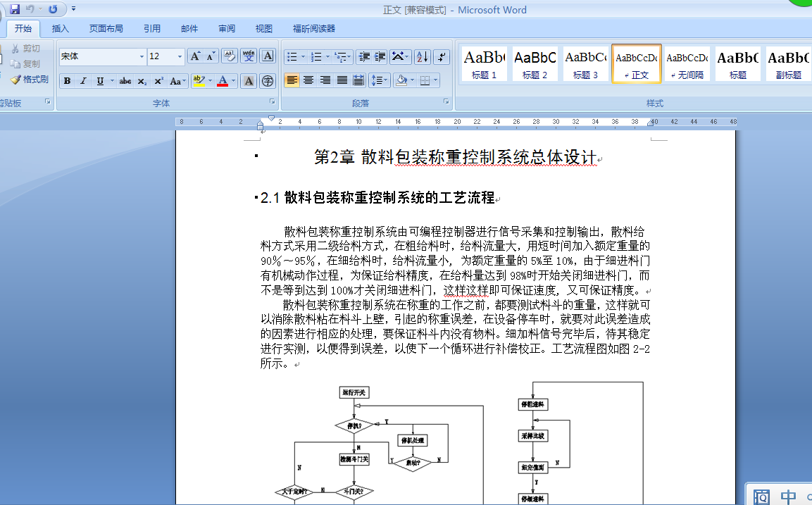Toggle left alignment button
The image size is (812, 505).
(292, 80)
